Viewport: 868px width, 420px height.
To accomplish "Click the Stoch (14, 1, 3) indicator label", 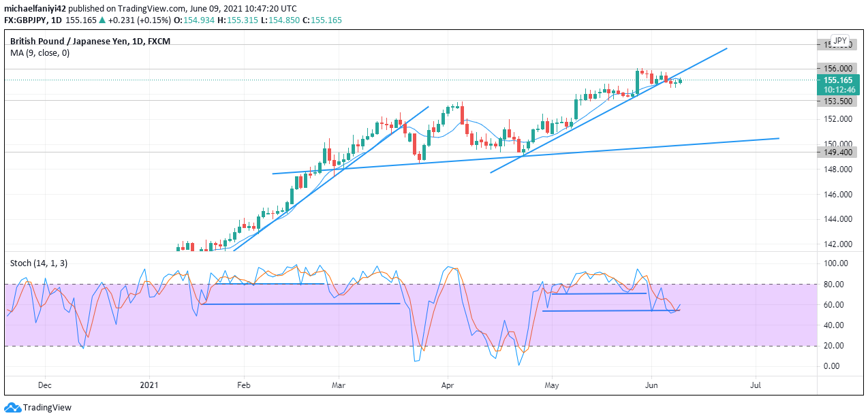I will pos(39,263).
